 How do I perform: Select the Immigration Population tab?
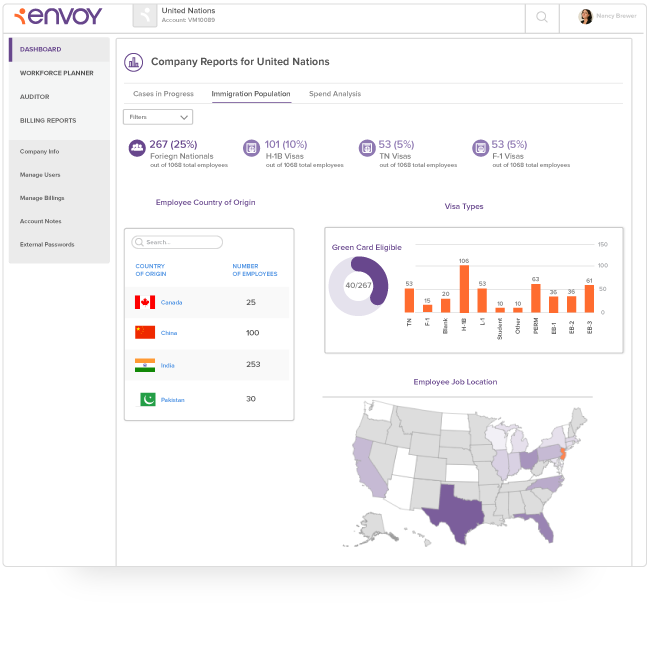tap(251, 94)
